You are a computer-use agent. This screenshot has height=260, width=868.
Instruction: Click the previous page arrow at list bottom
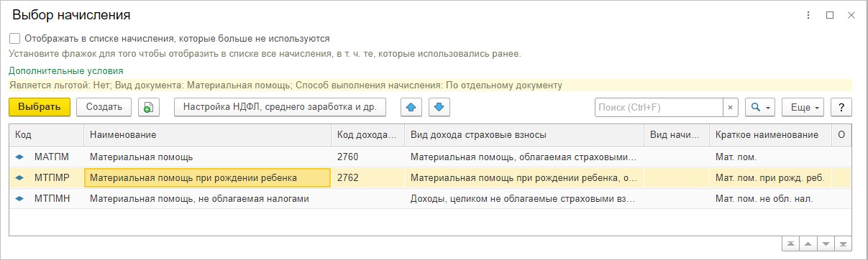pos(808,244)
